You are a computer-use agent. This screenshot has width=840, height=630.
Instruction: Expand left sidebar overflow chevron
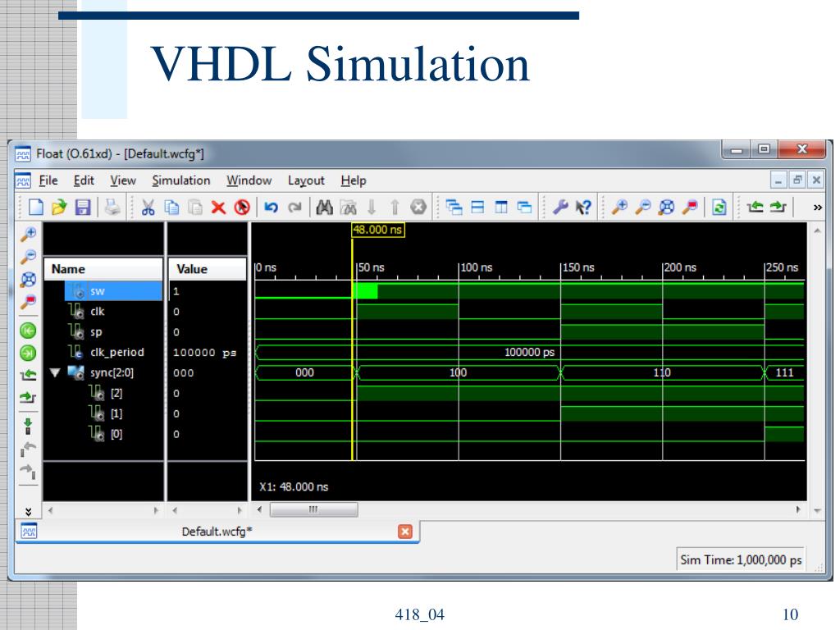[28, 512]
